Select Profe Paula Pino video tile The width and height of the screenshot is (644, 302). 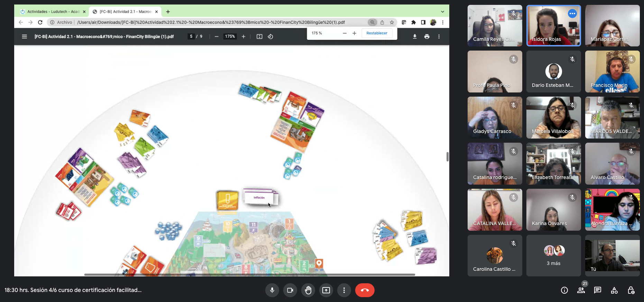495,71
